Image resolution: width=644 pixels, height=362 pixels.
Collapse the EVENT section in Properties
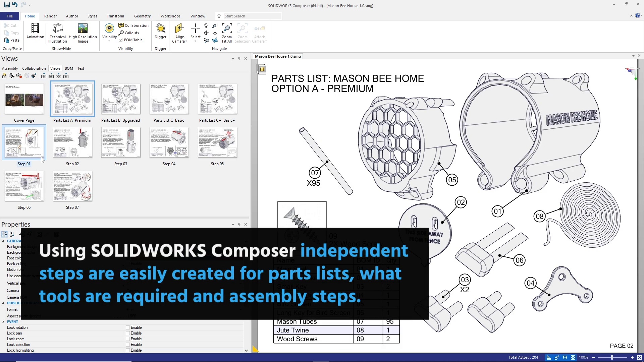point(3,321)
